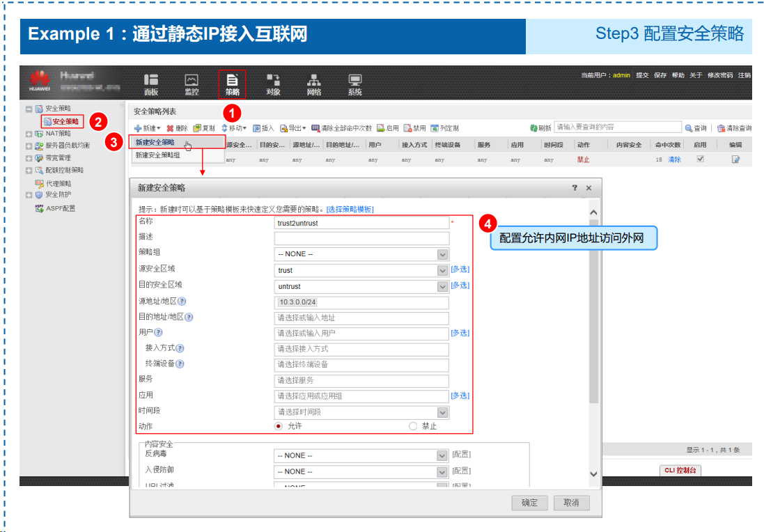
Task: Select the 允许 radio button
Action: click(x=279, y=426)
